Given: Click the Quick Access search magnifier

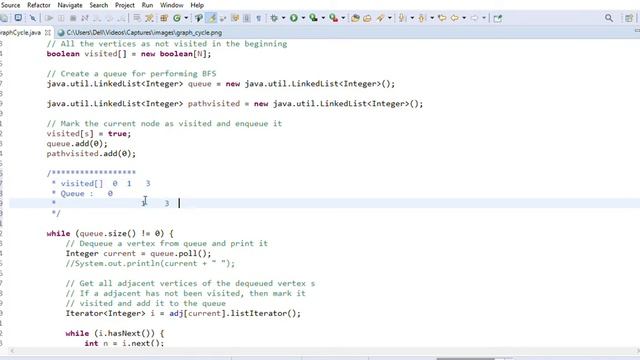Looking at the screenshot, I should [x=609, y=18].
